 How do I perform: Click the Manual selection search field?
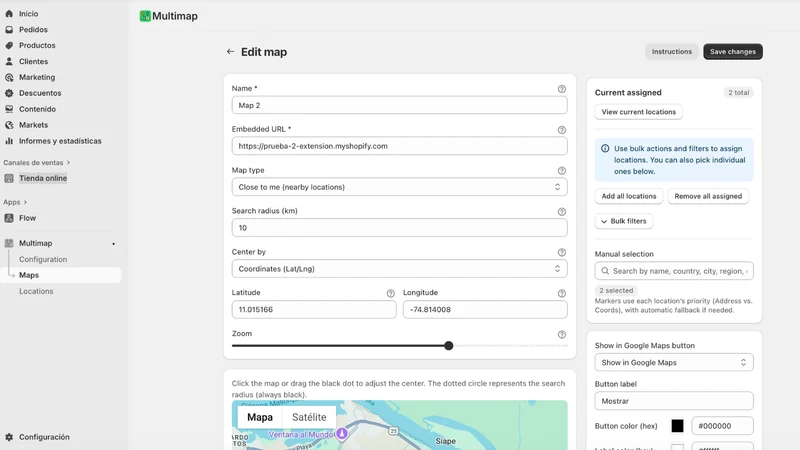(x=673, y=271)
